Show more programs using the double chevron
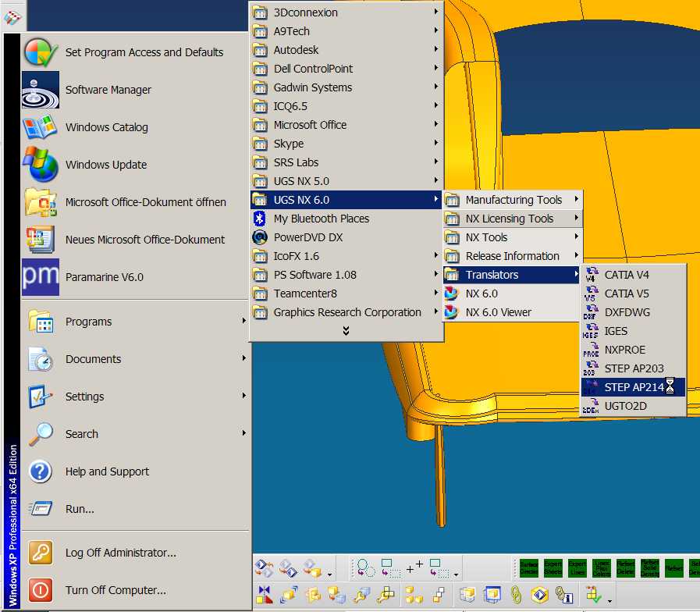This screenshot has height=612, width=700. click(346, 330)
